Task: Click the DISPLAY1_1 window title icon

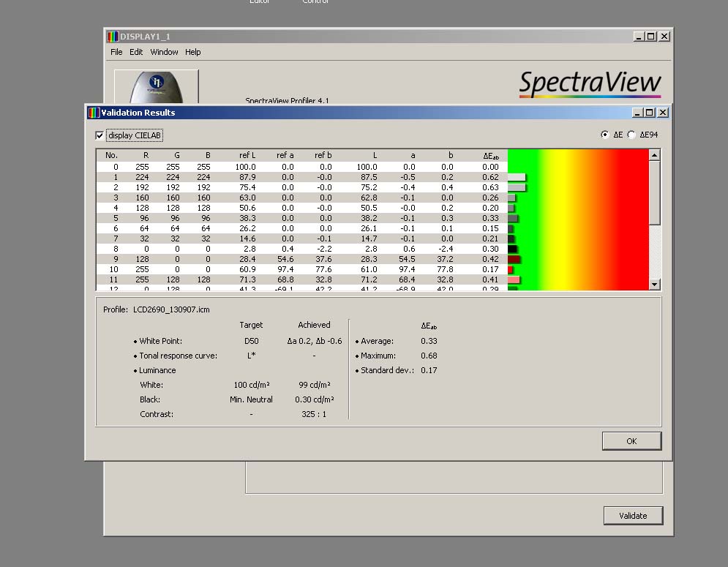Action: (x=113, y=37)
